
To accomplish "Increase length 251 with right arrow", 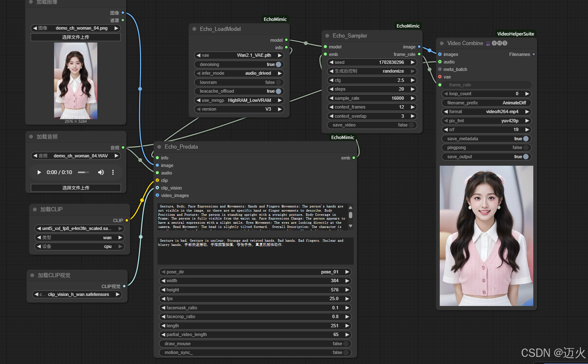I will pos(347,326).
